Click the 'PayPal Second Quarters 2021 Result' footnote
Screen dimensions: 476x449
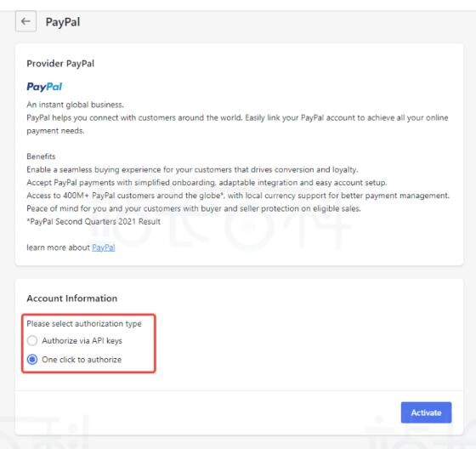coord(93,221)
